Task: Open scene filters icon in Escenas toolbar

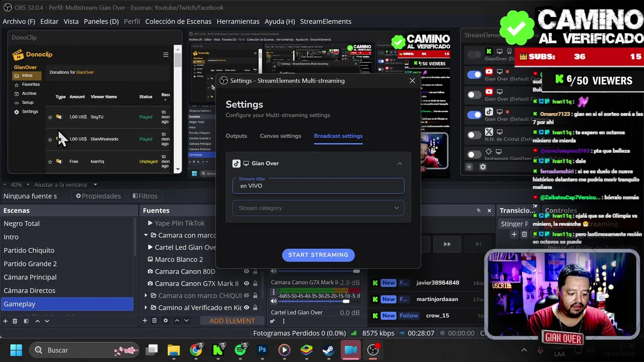Action: click(26, 321)
